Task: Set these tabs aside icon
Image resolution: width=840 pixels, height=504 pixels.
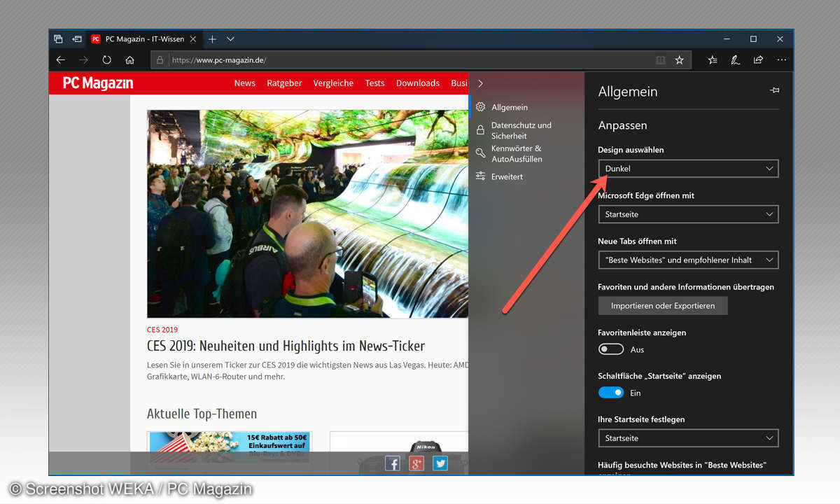Action: point(76,39)
